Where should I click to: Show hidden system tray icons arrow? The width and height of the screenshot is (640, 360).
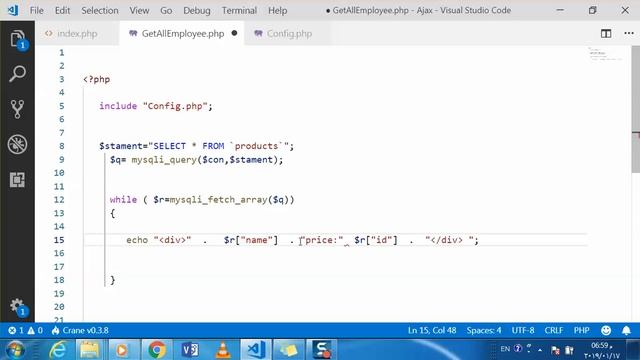[540, 350]
